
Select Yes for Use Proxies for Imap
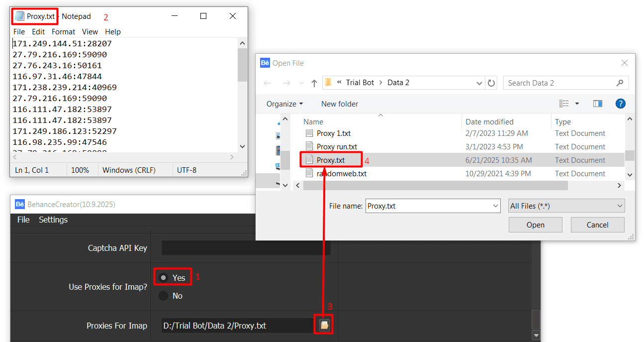[x=163, y=277]
